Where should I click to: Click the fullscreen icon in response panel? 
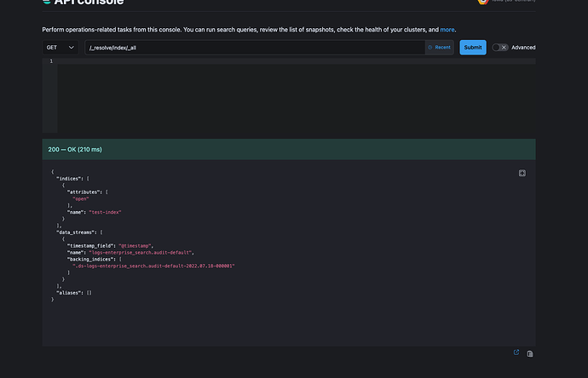coord(522,173)
